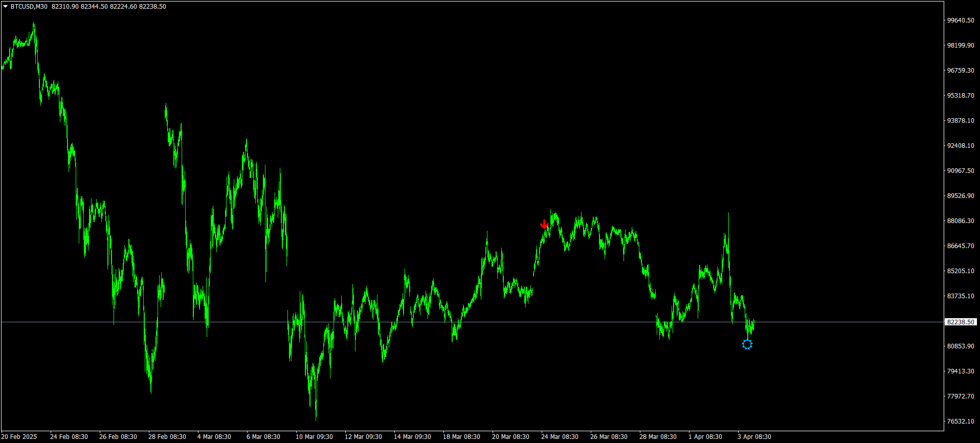Click the 24 Mar 08:30 time label

pyautogui.click(x=560, y=437)
